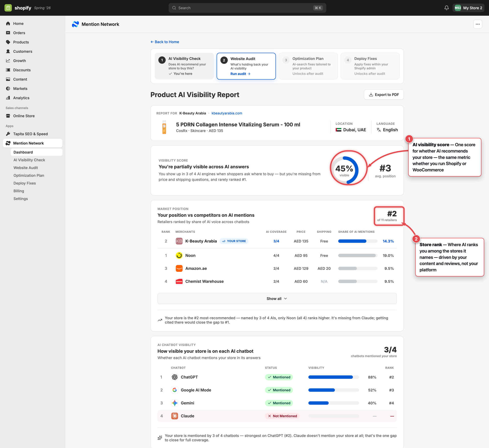
Task: Click the Amazon.ae merchant logo
Action: [x=179, y=269]
